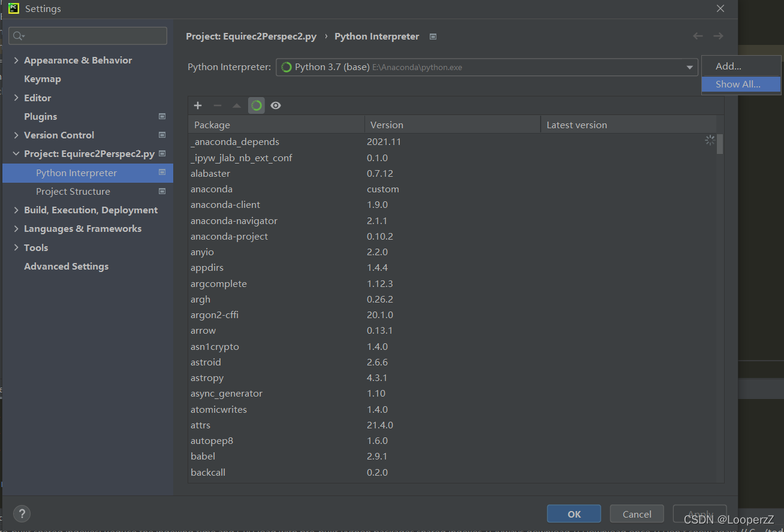Select the backcall package row

(x=453, y=472)
